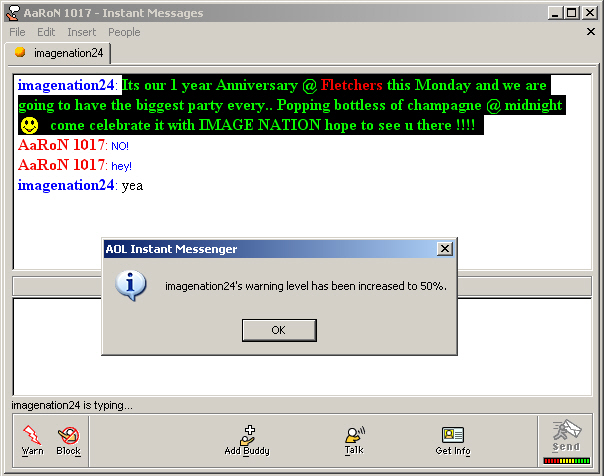Open the Insert menu
The height and width of the screenshot is (476, 604).
[x=81, y=32]
